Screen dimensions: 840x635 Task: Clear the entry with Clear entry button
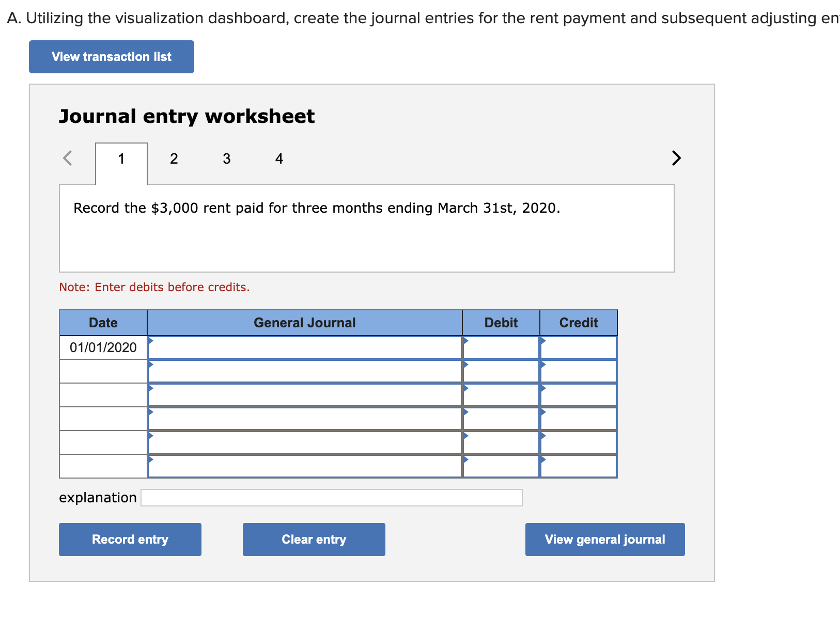tap(314, 539)
